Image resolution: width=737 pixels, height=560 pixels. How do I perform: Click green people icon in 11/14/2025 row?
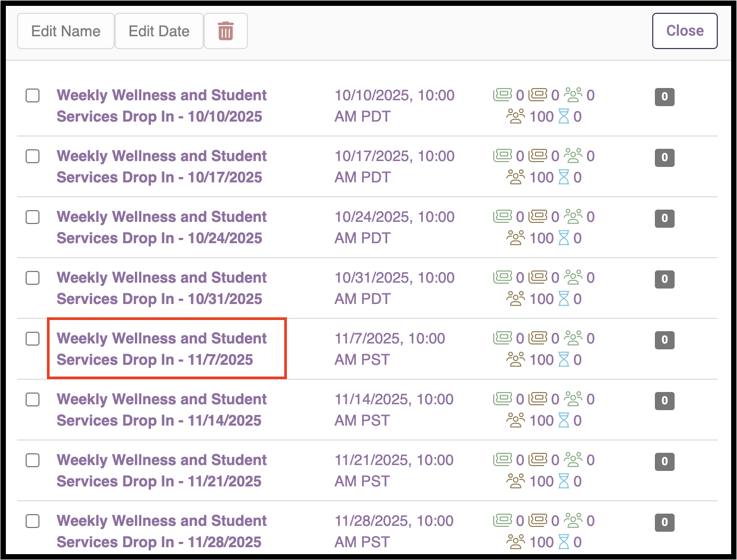[573, 399]
